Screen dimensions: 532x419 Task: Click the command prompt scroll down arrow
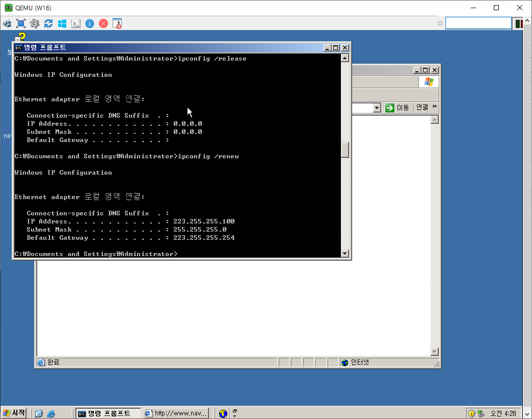click(x=344, y=253)
